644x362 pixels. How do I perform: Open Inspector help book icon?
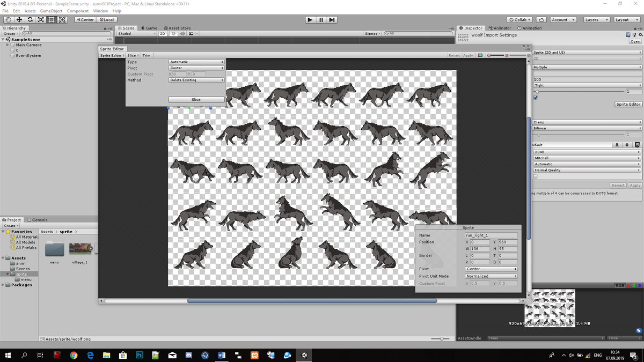(628, 35)
